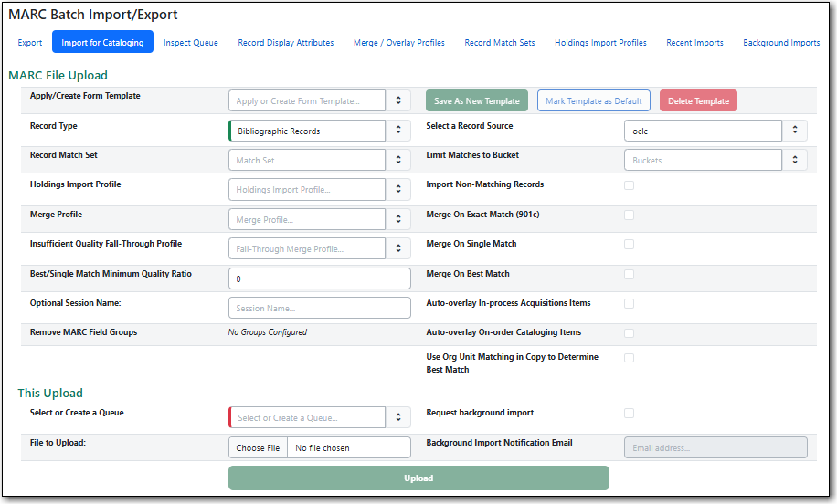Image resolution: width=837 pixels, height=504 pixels.
Task: Click the Merge Profile combo arrow icon
Action: coord(398,219)
